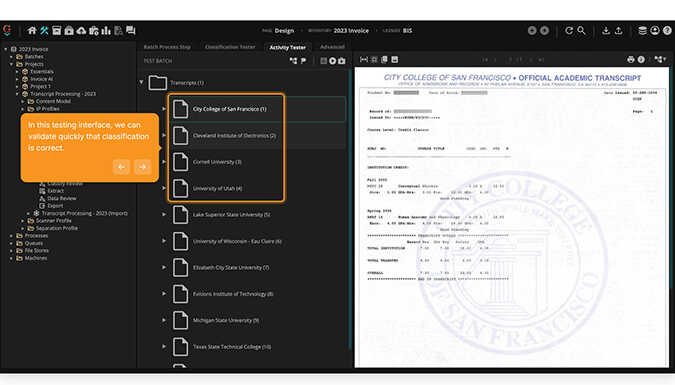The height and width of the screenshot is (385, 675).
Task: Click the copy pages icon in viewer toolbar
Action: point(384,59)
